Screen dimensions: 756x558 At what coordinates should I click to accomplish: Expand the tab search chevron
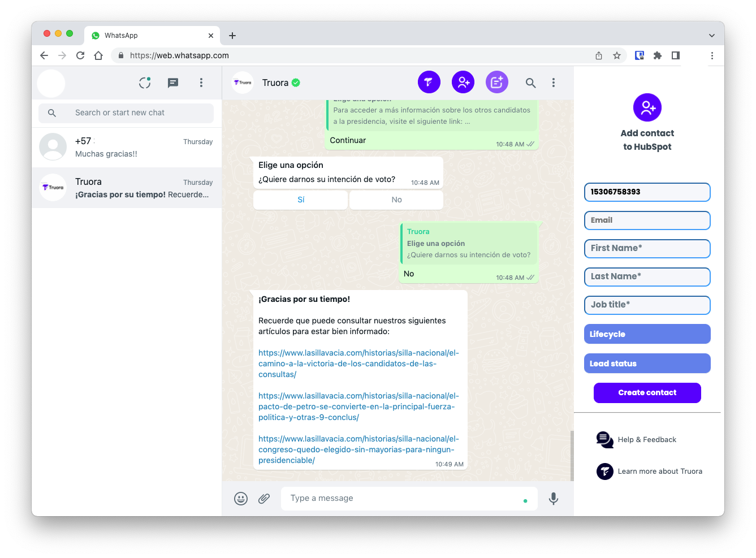click(711, 36)
